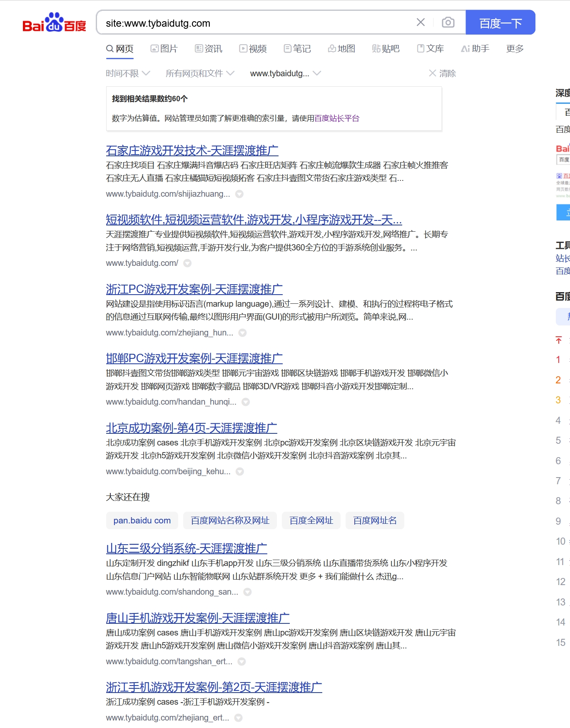
Task: Open the 视频 tab
Action: 253,49
